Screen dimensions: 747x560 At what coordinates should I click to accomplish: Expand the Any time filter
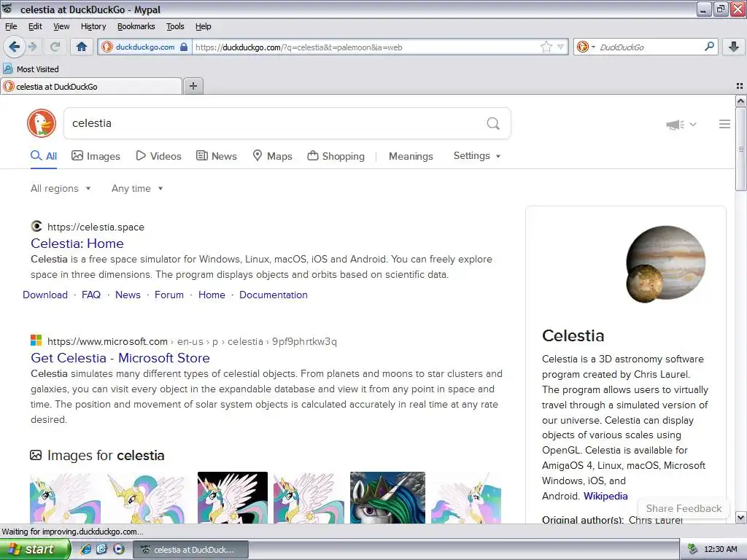tap(137, 189)
